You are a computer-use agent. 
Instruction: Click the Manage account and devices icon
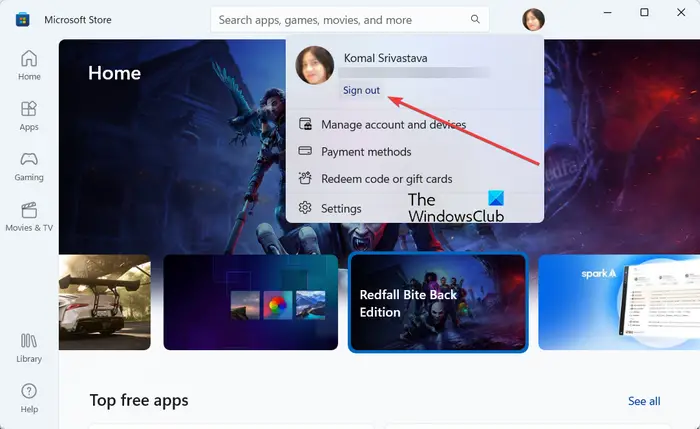[x=305, y=124]
